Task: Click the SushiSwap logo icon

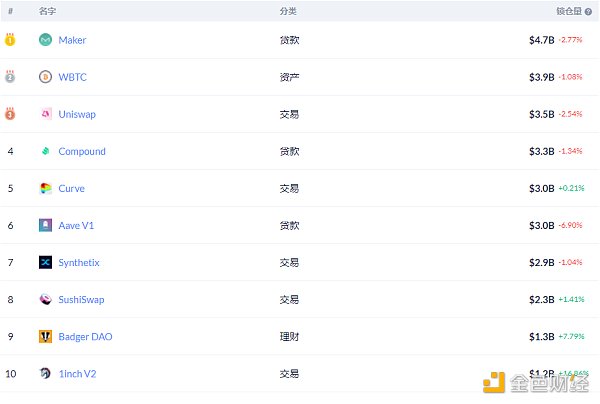Action: click(46, 300)
